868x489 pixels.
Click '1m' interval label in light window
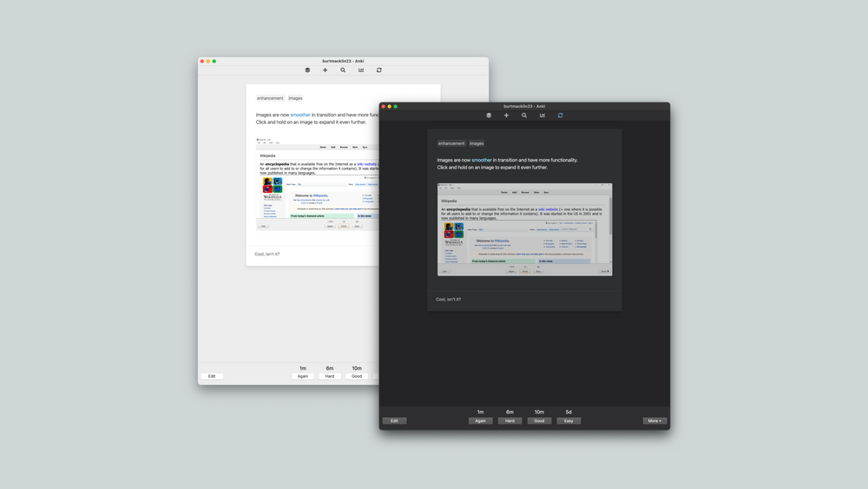pyautogui.click(x=303, y=368)
